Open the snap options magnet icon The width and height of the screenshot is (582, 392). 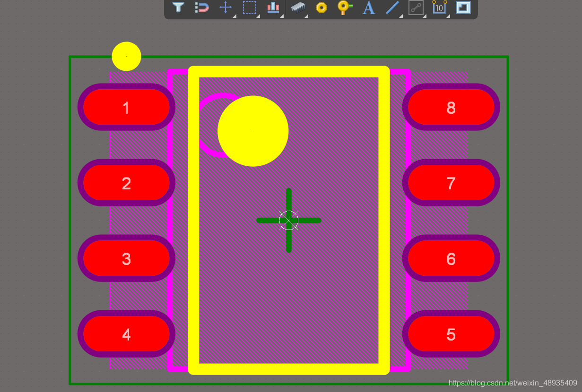[x=202, y=8]
